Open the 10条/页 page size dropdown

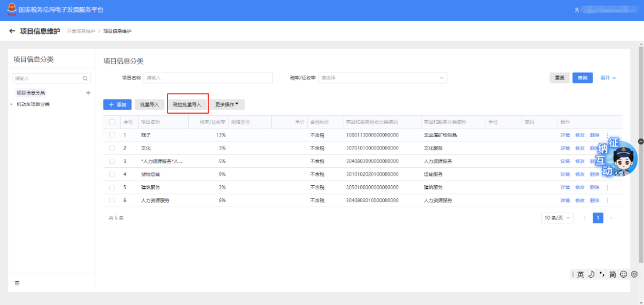click(558, 218)
